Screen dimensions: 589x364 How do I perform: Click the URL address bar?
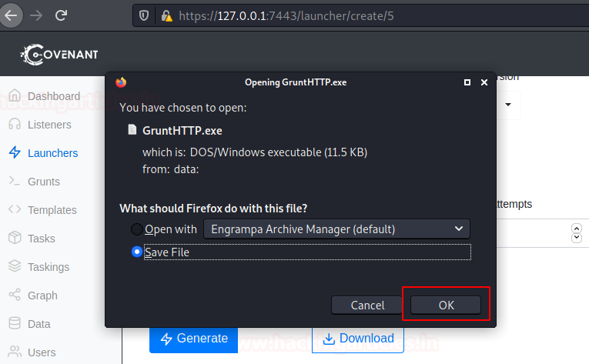pyautogui.click(x=360, y=16)
